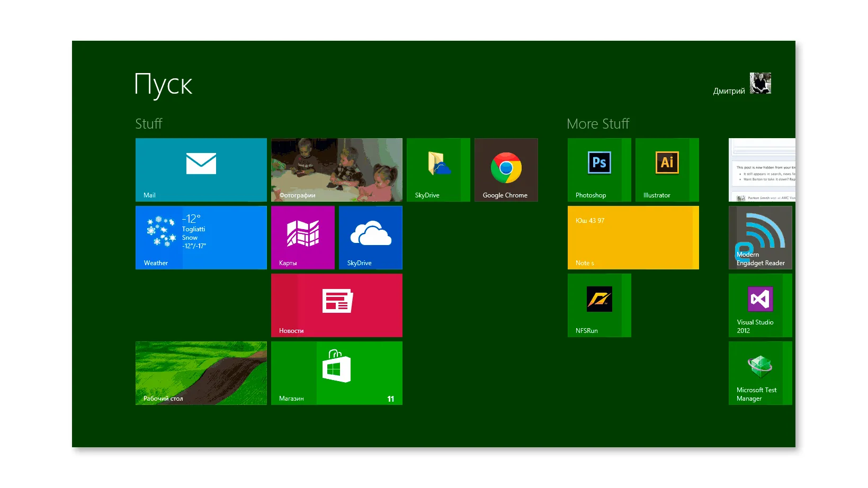The height and width of the screenshot is (488, 868).
Task: Open the Фотографии photos tile
Action: point(336,169)
